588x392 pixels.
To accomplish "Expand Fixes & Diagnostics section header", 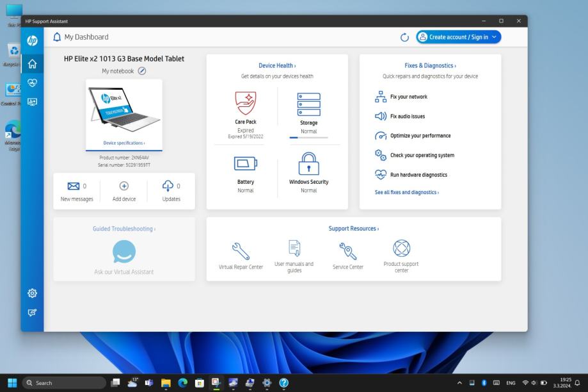I will [430, 65].
